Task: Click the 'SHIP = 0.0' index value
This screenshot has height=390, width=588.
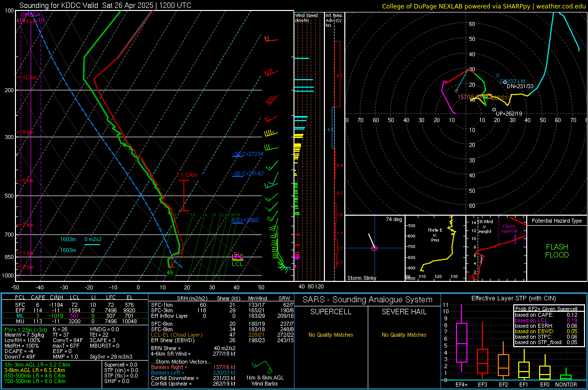Action: tap(117, 381)
